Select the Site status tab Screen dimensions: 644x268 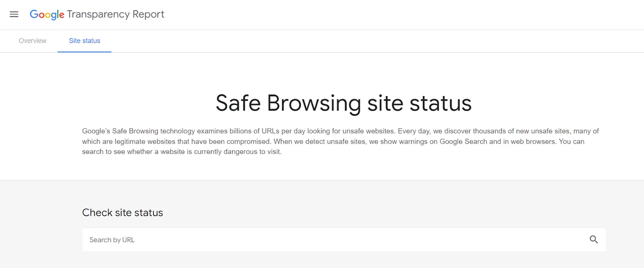[84, 41]
